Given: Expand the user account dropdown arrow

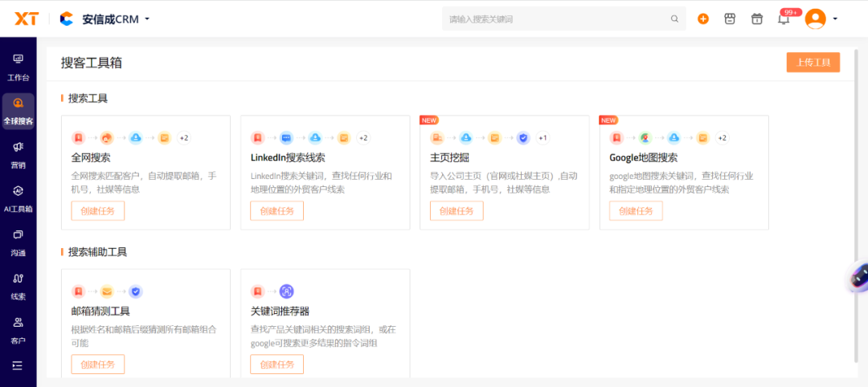Looking at the screenshot, I should pos(835,18).
